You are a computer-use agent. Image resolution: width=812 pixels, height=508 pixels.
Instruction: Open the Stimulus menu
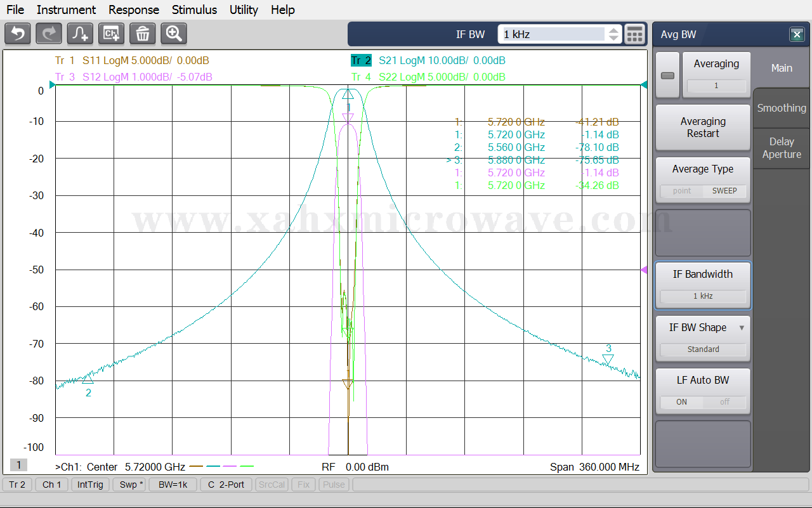pyautogui.click(x=194, y=10)
